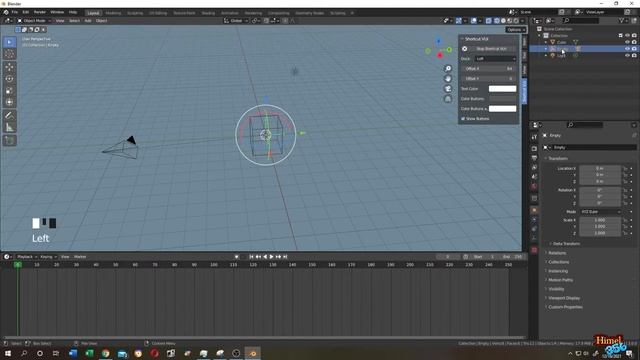Open the timeline Playback menu button
The height and width of the screenshot is (360, 640).
[27, 257]
